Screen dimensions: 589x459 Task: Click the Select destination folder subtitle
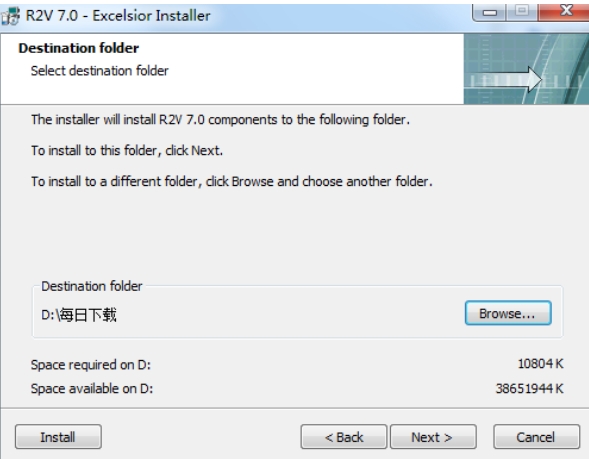pyautogui.click(x=100, y=71)
